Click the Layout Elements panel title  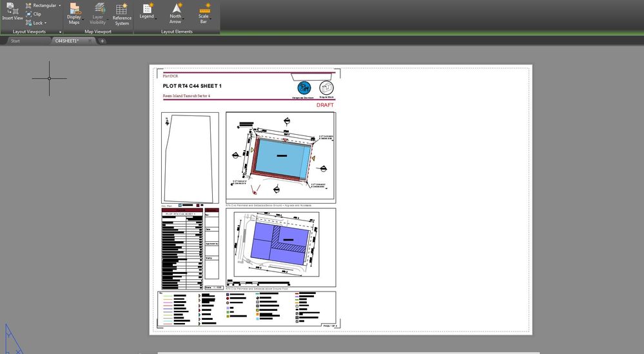pos(177,32)
